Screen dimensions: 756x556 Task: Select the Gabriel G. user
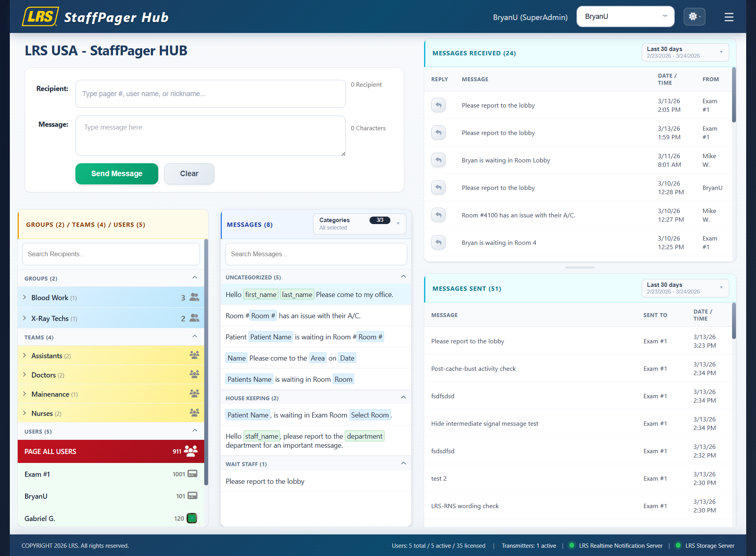111,518
